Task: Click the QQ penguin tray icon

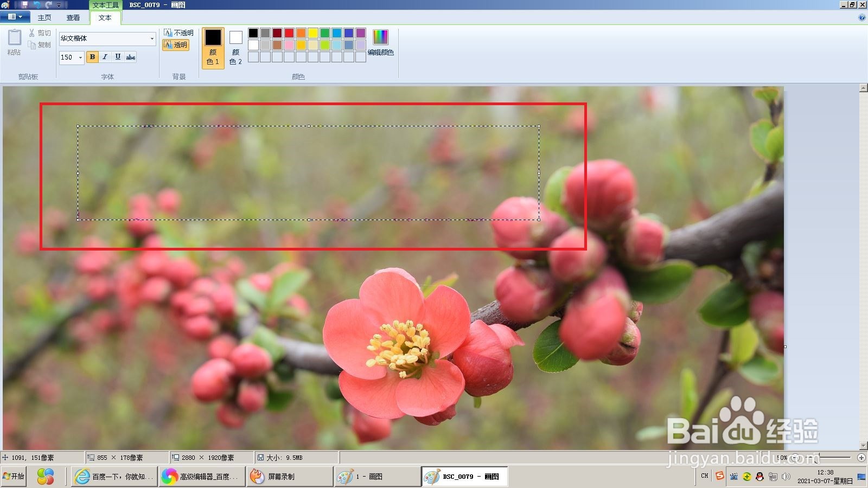Action: click(759, 477)
